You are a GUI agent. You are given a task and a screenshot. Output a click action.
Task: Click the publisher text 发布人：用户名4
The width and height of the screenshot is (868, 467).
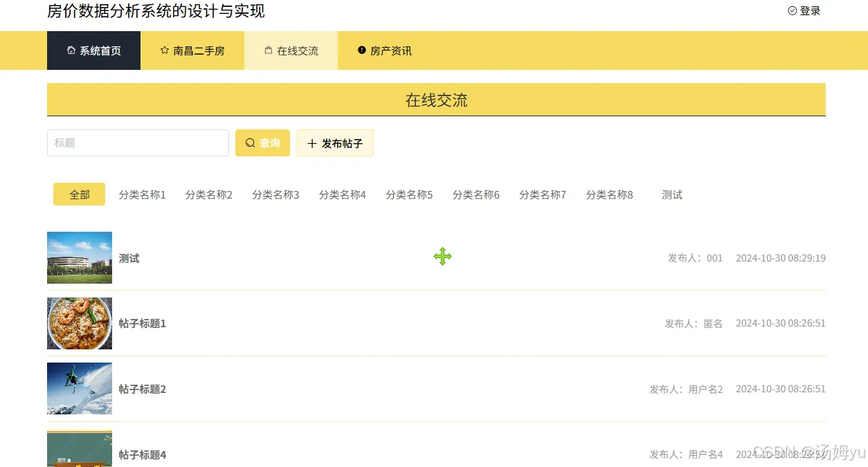point(686,455)
